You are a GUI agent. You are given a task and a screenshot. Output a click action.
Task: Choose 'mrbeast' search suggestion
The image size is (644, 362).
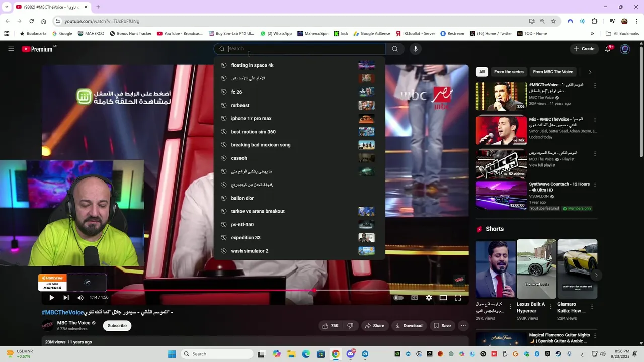299,105
